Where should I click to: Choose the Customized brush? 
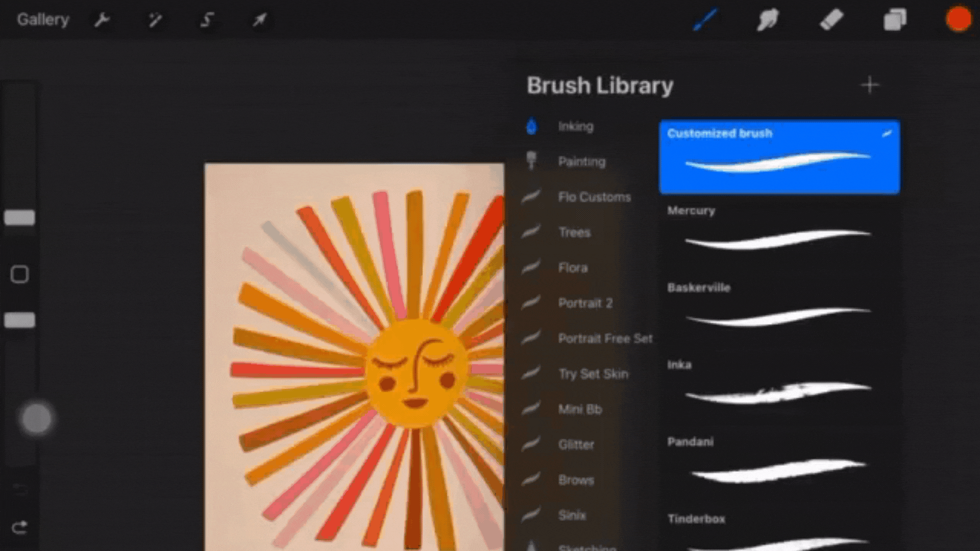tap(779, 157)
